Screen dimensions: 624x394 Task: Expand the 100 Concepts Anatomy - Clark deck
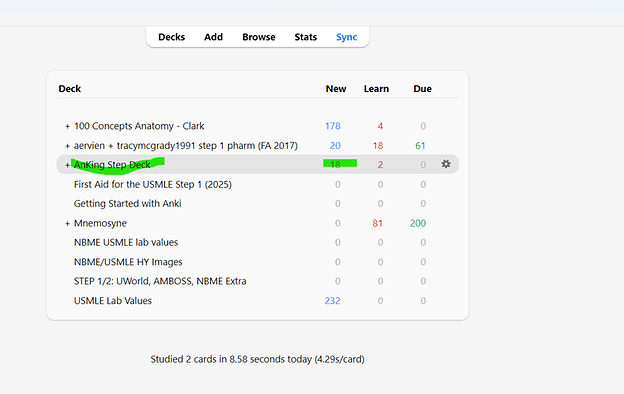(67, 127)
